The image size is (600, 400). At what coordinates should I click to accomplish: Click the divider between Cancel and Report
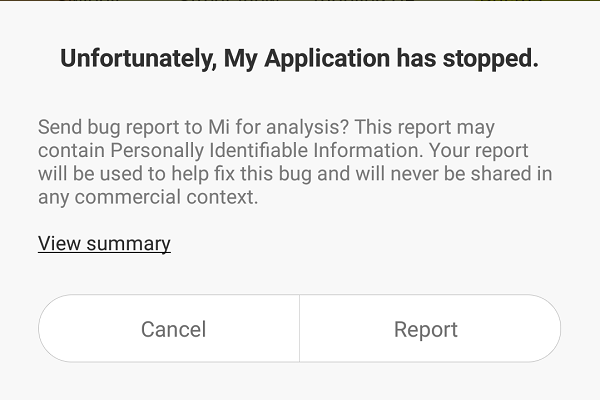point(299,329)
